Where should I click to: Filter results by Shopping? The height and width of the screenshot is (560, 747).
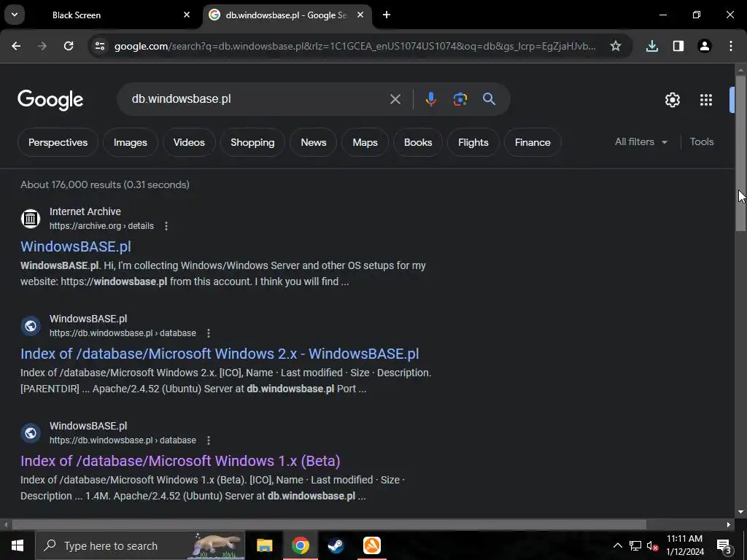pos(252,142)
